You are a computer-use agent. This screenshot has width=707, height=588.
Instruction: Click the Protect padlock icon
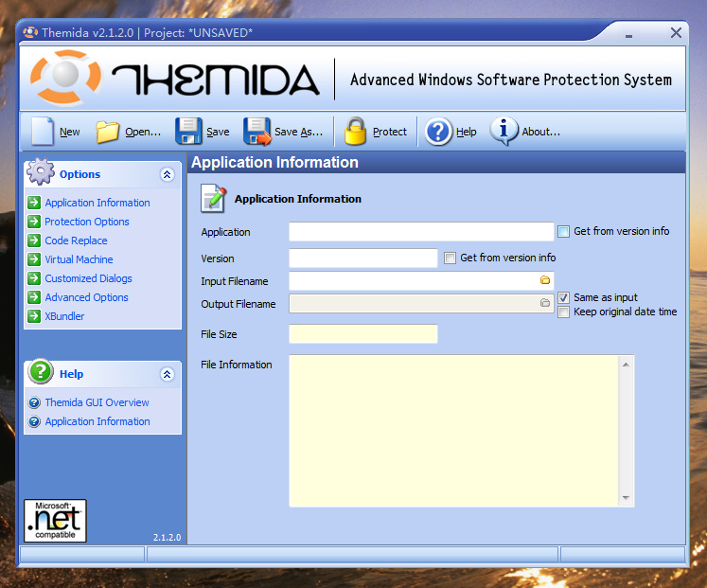coord(355,132)
